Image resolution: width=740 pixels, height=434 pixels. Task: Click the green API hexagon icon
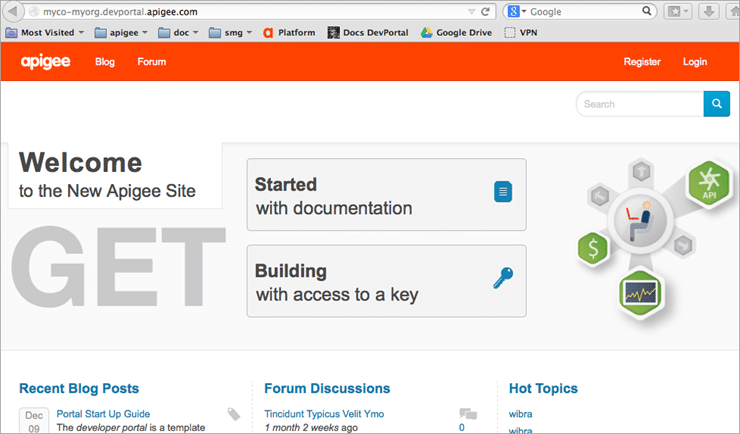point(709,183)
